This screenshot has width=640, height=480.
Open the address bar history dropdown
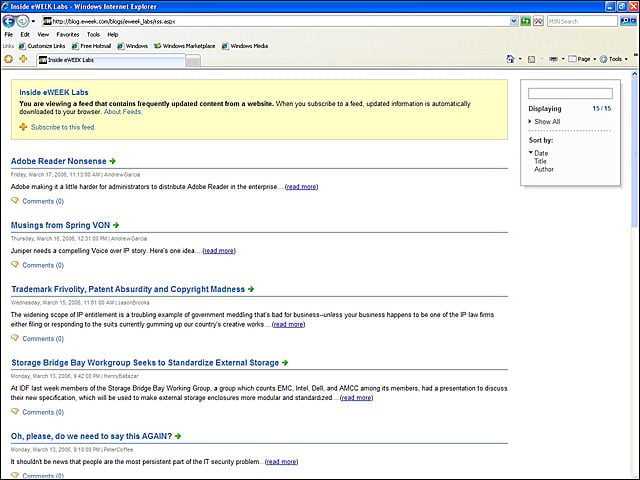coord(514,21)
